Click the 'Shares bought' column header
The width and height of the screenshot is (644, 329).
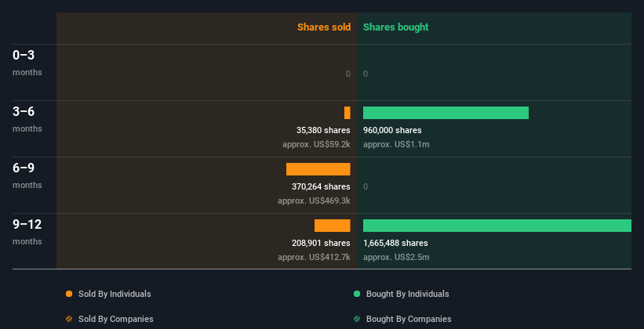point(396,27)
